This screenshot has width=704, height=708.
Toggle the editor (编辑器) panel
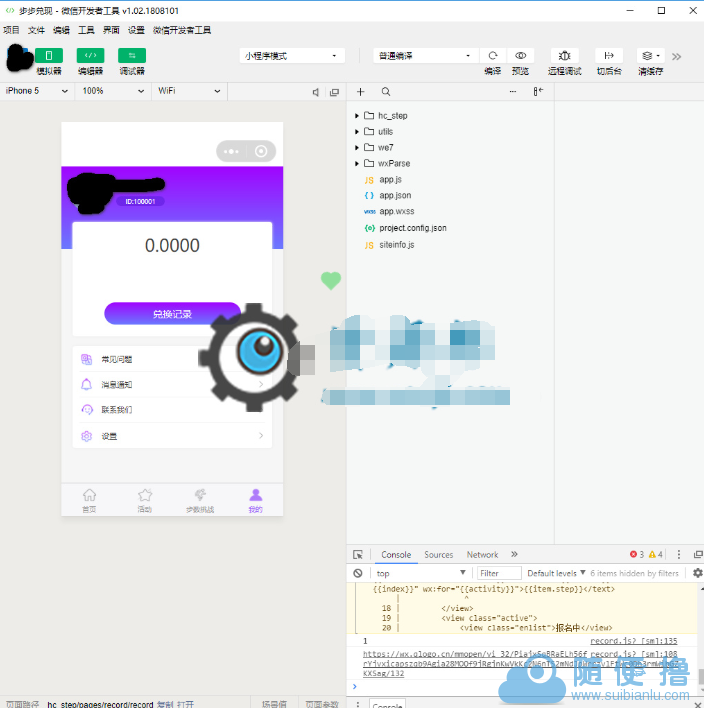[90, 56]
